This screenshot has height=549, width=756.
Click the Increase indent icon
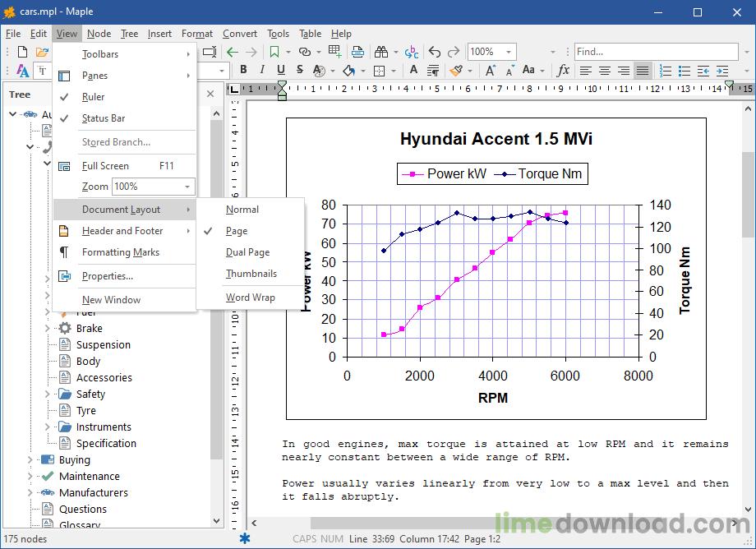[x=722, y=71]
